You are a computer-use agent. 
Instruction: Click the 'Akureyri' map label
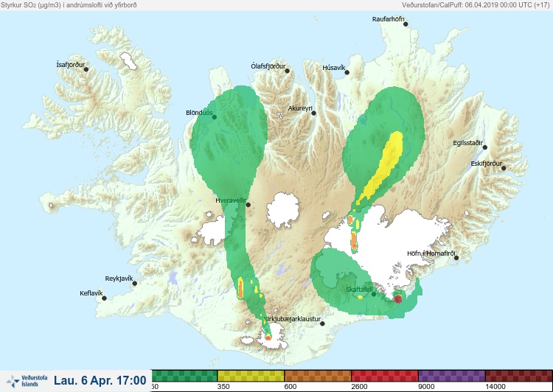point(300,108)
